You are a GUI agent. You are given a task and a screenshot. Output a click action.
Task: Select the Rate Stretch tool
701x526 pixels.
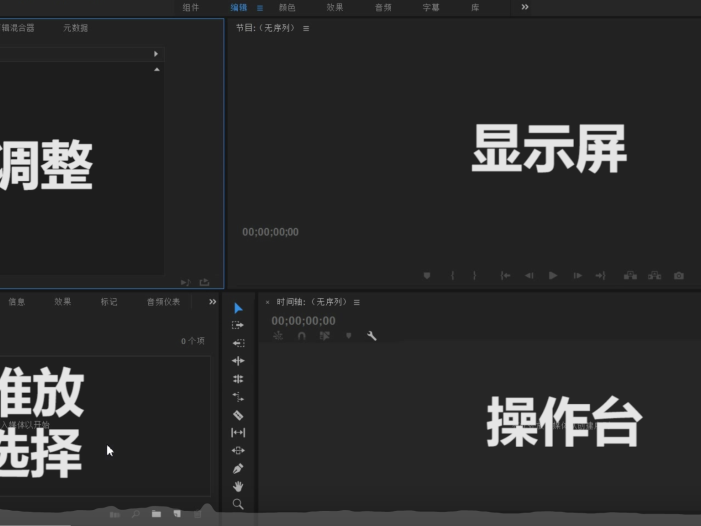[238, 397]
